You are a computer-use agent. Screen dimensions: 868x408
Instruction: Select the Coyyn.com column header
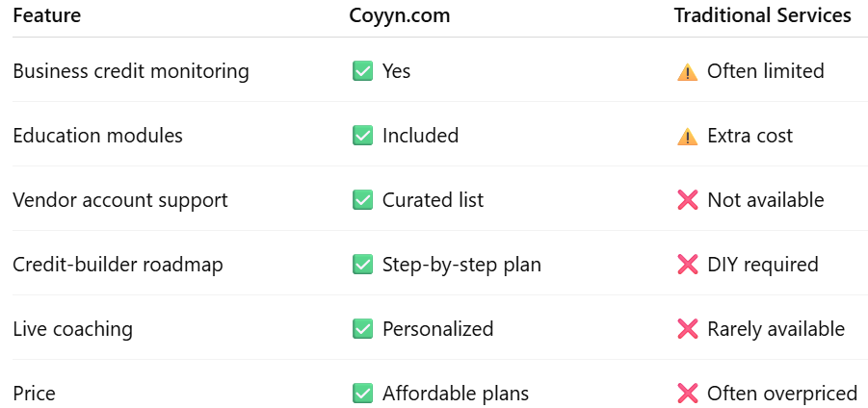click(x=399, y=16)
